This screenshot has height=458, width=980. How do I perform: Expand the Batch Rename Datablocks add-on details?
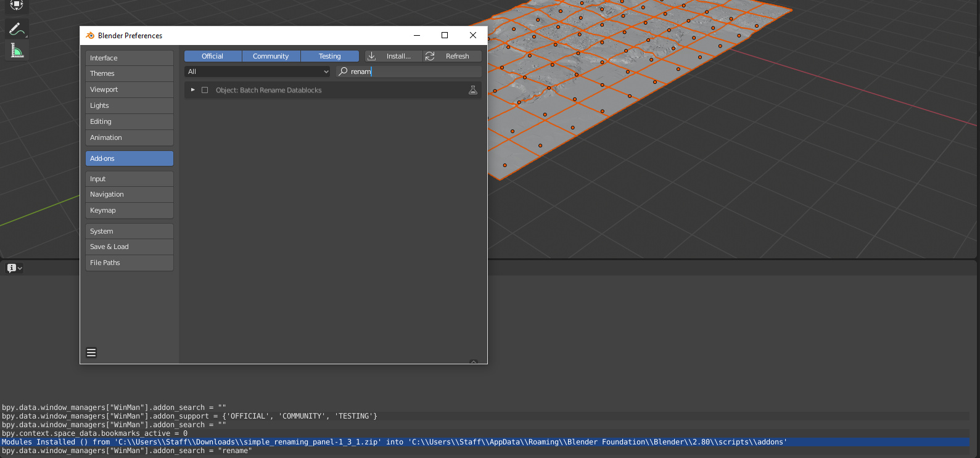pyautogui.click(x=193, y=90)
